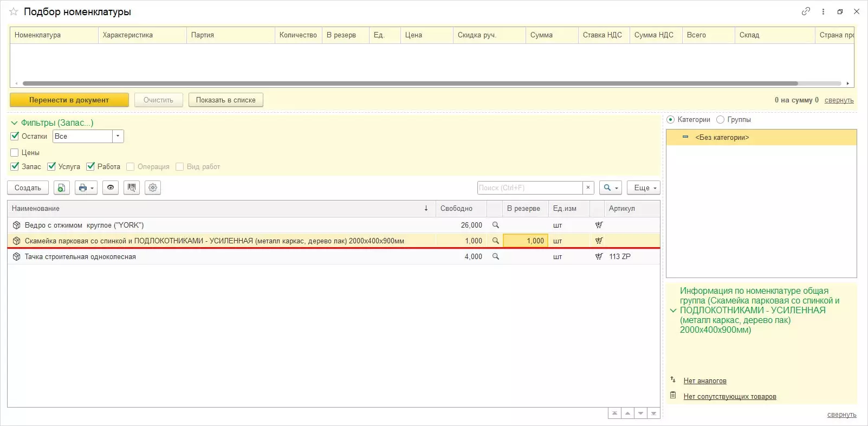This screenshot has height=426, width=868.
Task: Click свернуть link next to 0 на сумму
Action: pos(839,100)
